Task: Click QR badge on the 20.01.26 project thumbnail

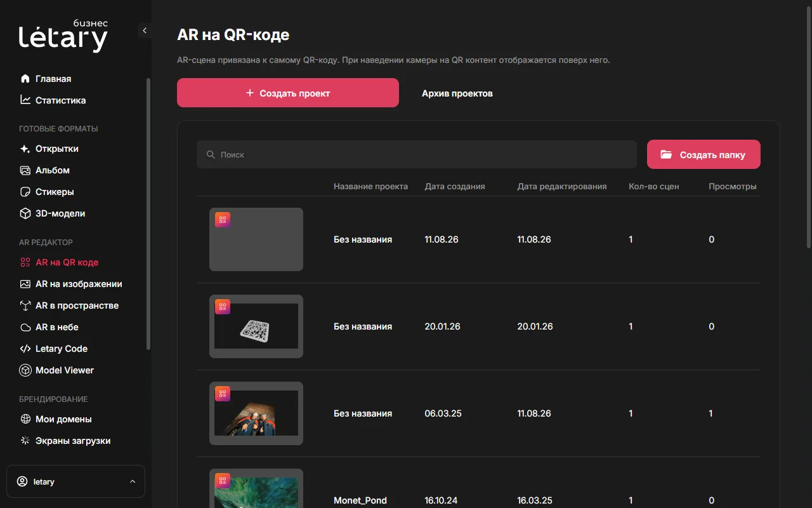Action: pos(223,307)
